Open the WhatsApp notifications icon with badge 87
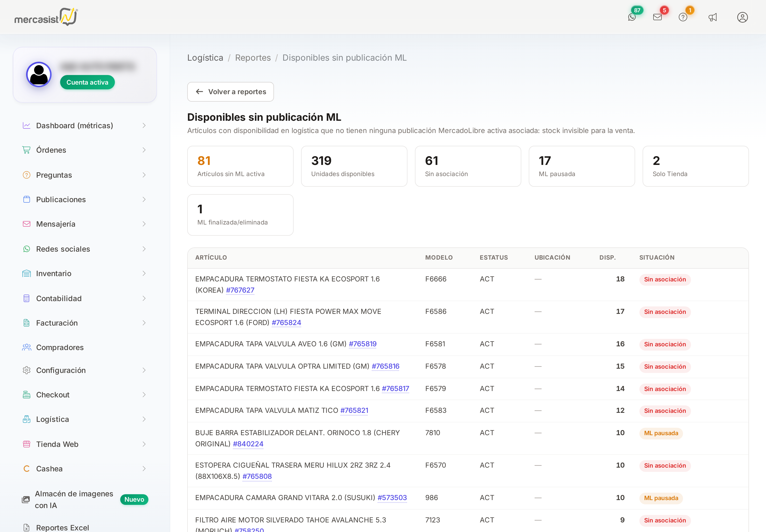 pos(632,17)
